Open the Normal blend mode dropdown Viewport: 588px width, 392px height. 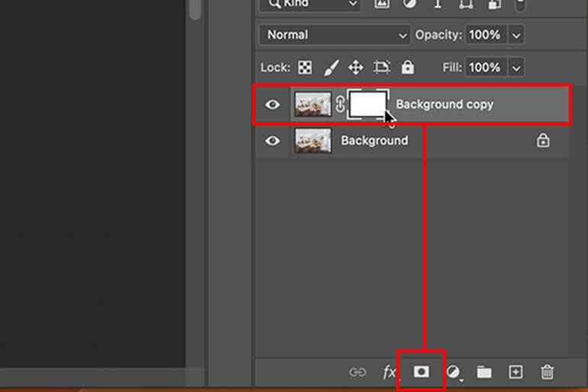[334, 35]
